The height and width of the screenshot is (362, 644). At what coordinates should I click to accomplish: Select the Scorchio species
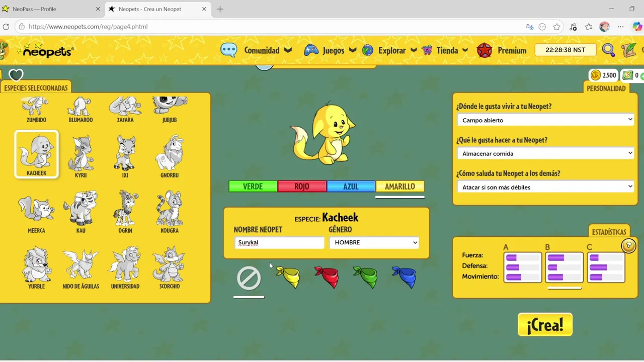pyautogui.click(x=170, y=267)
